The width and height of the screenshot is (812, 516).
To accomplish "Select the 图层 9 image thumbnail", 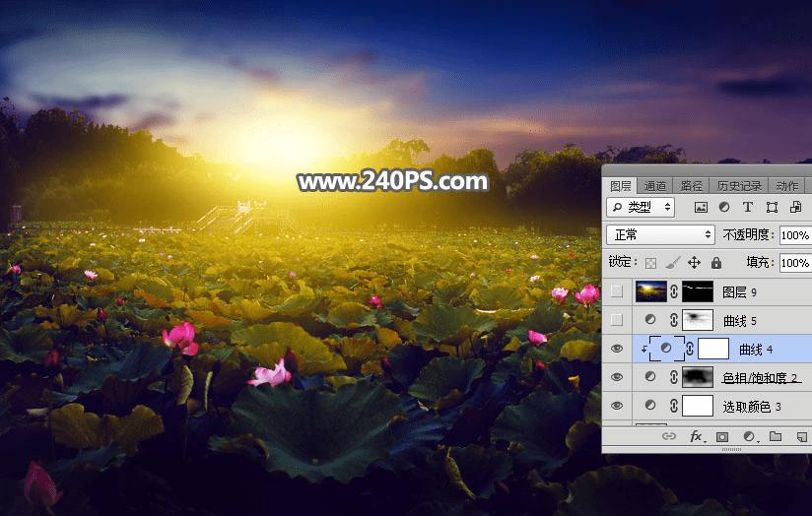I will [651, 291].
